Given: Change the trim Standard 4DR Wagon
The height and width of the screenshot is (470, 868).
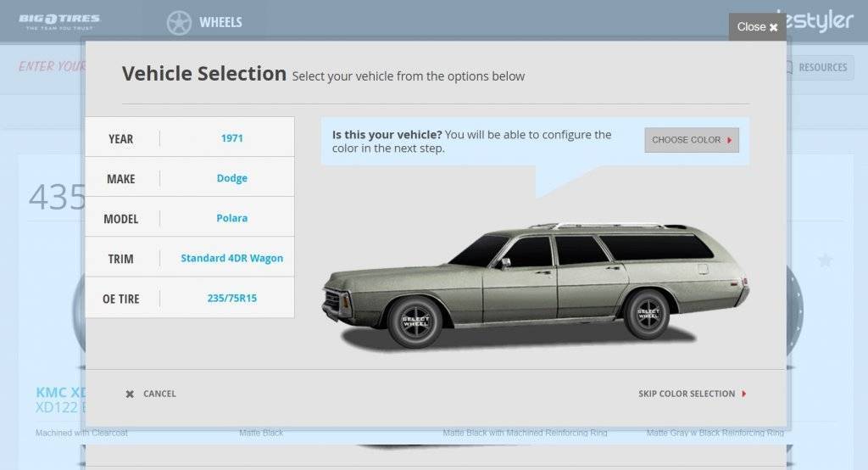Looking at the screenshot, I should (x=231, y=258).
